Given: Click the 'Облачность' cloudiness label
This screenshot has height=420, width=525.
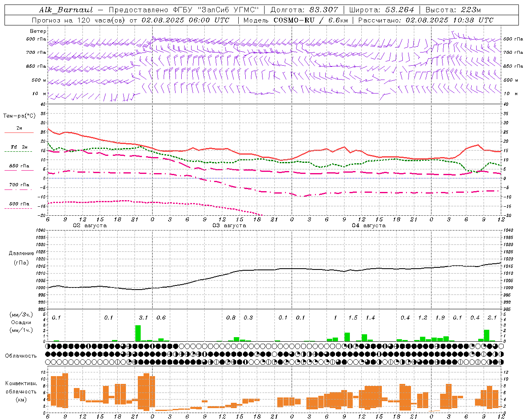Looking at the screenshot, I should [21, 356].
